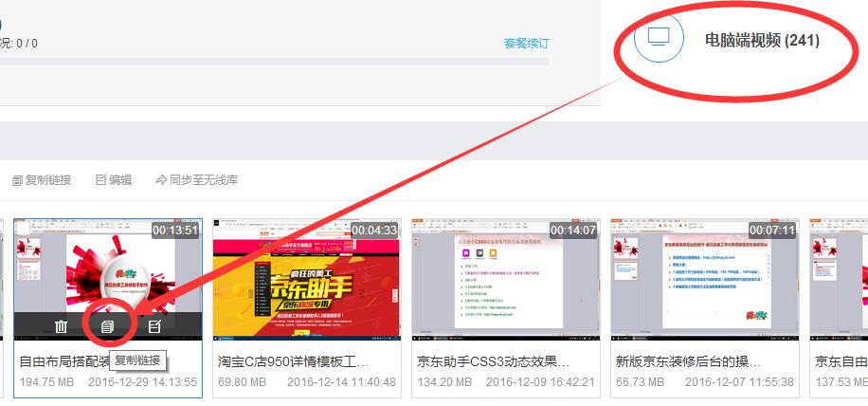Select 电脑端视频 (241) category
868x406 pixels.
click(x=762, y=40)
